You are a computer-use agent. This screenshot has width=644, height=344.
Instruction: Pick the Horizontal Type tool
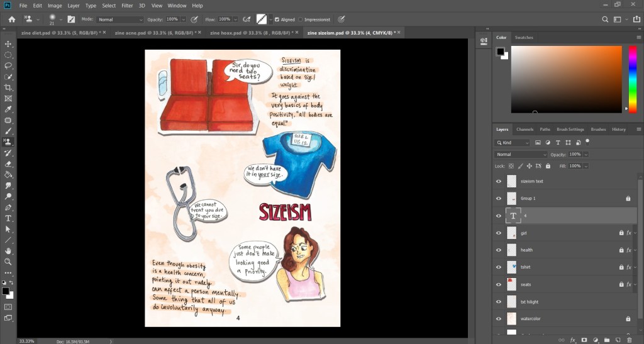(8, 218)
